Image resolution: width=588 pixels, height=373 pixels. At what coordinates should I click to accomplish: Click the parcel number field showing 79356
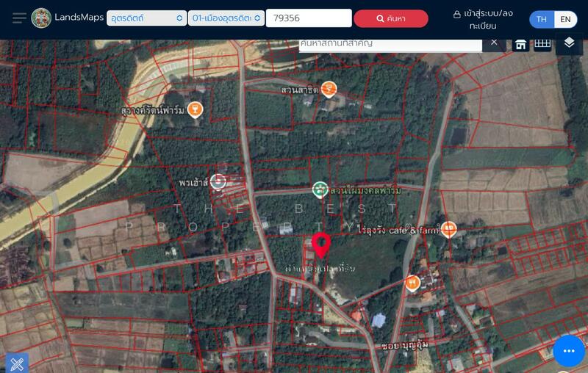pos(308,18)
